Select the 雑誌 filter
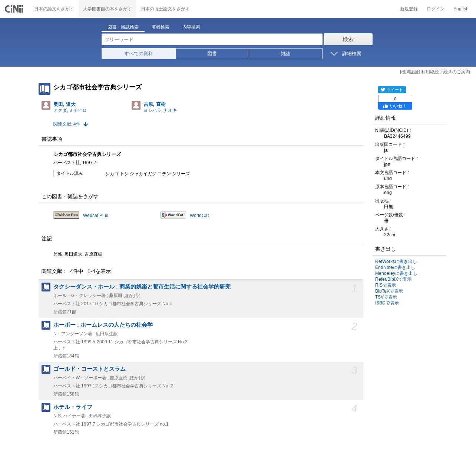This screenshot has height=450, width=476. (x=285, y=54)
